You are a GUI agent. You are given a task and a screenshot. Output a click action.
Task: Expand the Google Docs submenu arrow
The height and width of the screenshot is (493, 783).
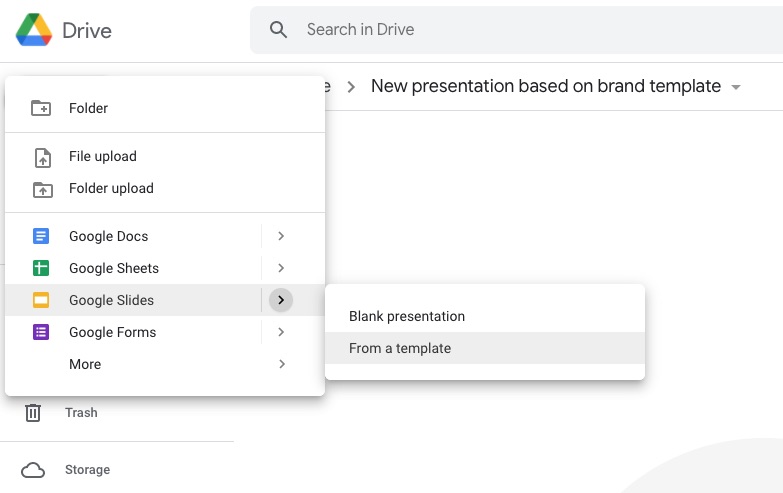281,236
